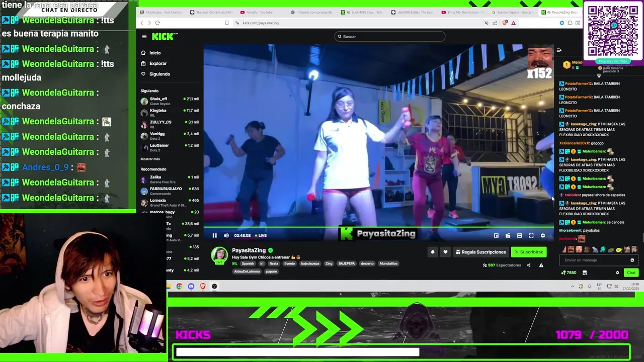Image resolution: width=644 pixels, height=362 pixels.
Task: Follow PayasitaZing with heart icon
Action: (x=445, y=252)
